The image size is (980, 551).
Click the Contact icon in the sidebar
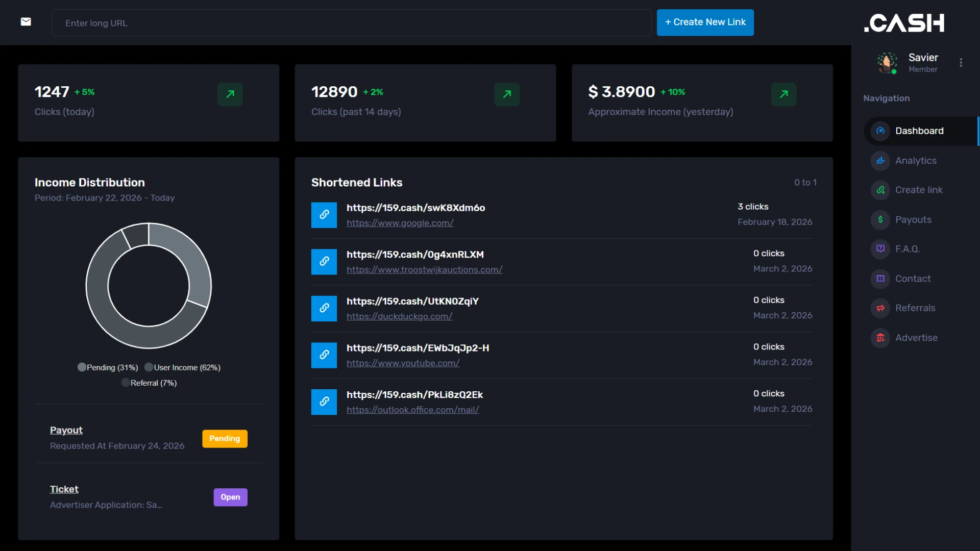[880, 279]
